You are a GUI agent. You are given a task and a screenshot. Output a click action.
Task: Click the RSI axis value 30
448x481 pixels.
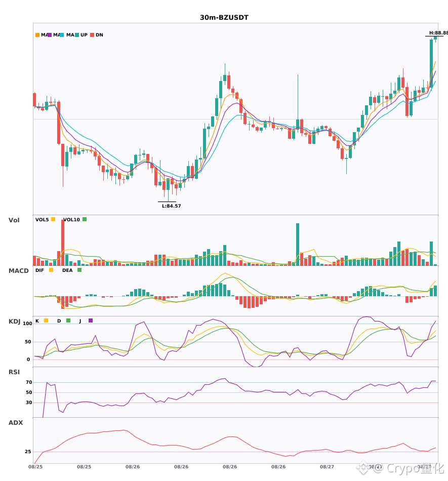[x=29, y=403]
